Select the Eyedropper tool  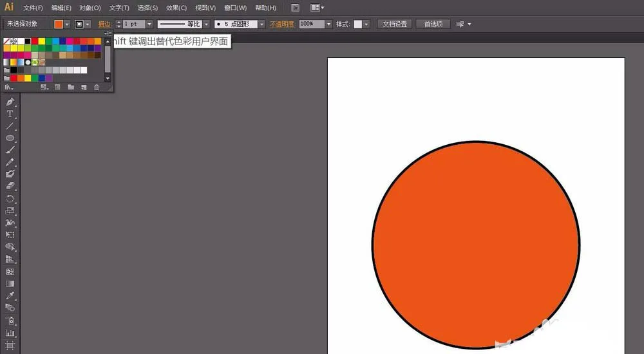tap(10, 295)
